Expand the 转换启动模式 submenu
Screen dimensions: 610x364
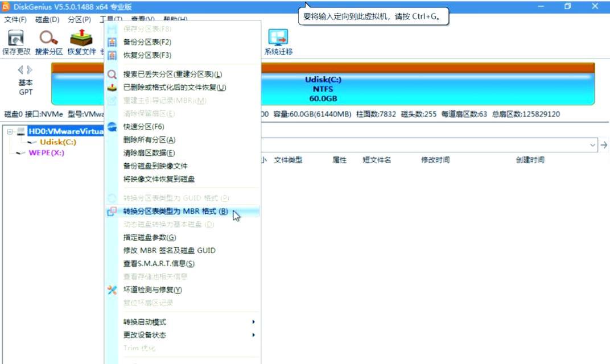[x=253, y=322]
